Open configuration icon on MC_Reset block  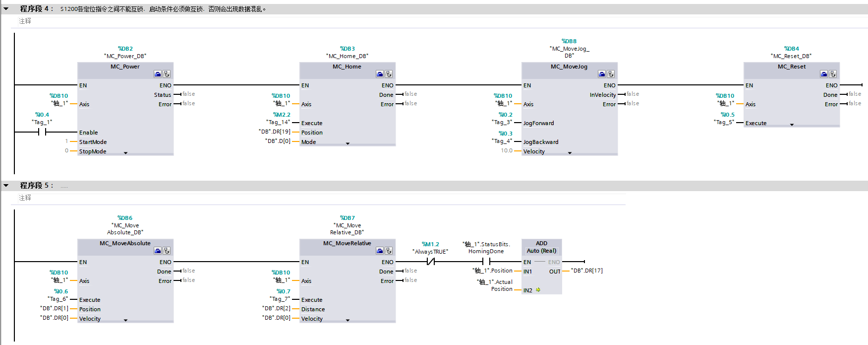(x=824, y=74)
